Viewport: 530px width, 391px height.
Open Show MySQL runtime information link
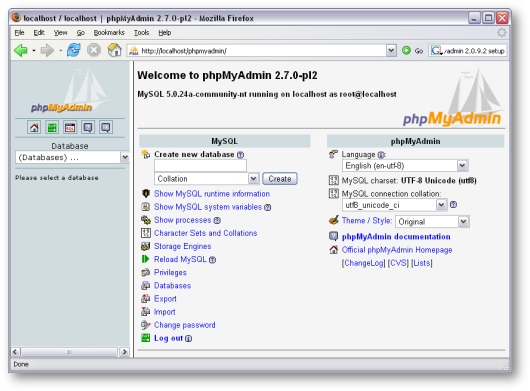tap(212, 194)
